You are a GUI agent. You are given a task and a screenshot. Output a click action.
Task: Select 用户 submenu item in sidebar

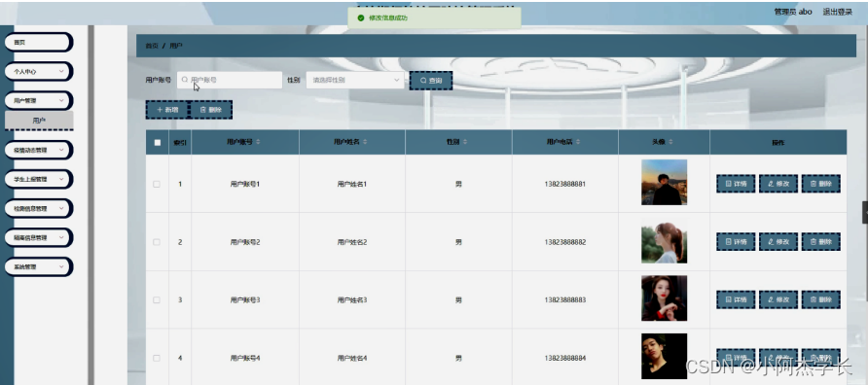39,120
